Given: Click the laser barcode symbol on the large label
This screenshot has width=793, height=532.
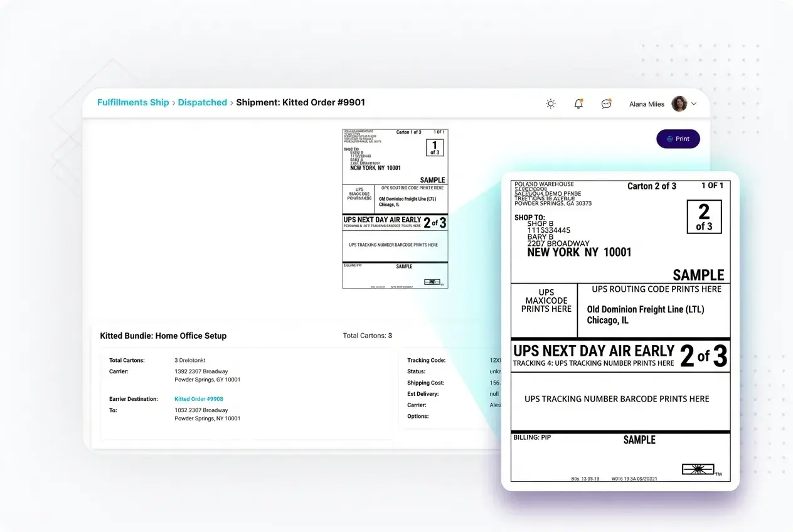Looking at the screenshot, I should (x=698, y=468).
